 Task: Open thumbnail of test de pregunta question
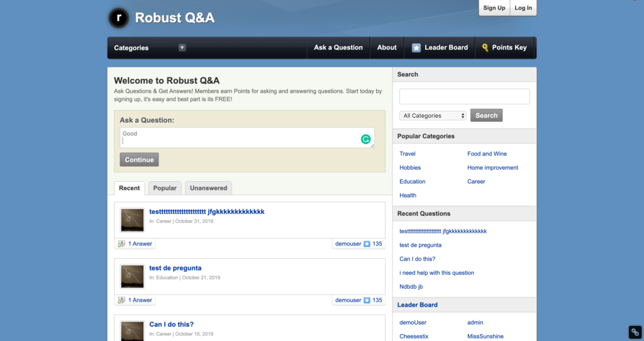(x=133, y=276)
